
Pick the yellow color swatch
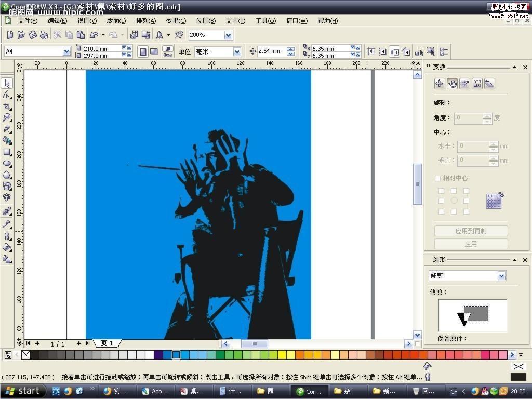(x=281, y=355)
